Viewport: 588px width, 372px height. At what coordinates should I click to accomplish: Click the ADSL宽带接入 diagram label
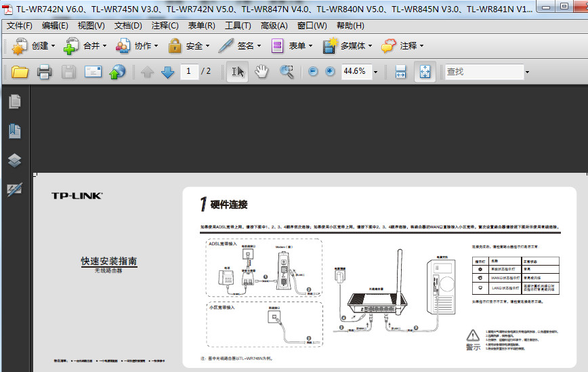(x=223, y=244)
